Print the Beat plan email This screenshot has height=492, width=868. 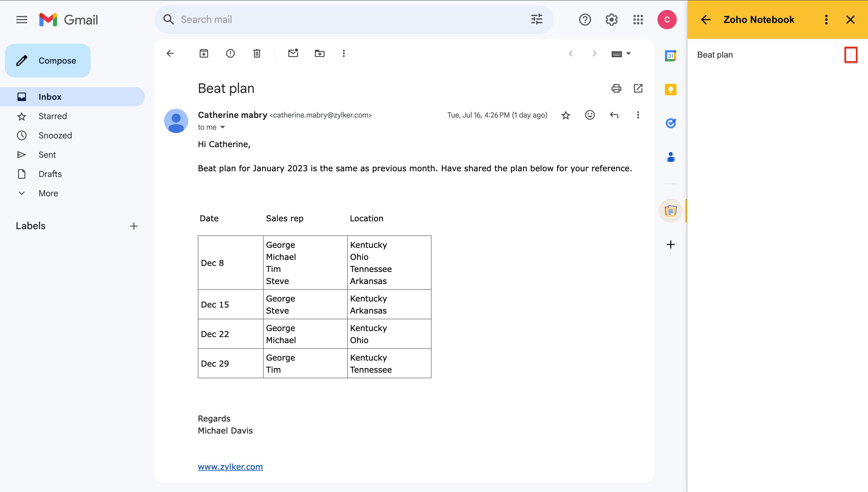click(616, 89)
